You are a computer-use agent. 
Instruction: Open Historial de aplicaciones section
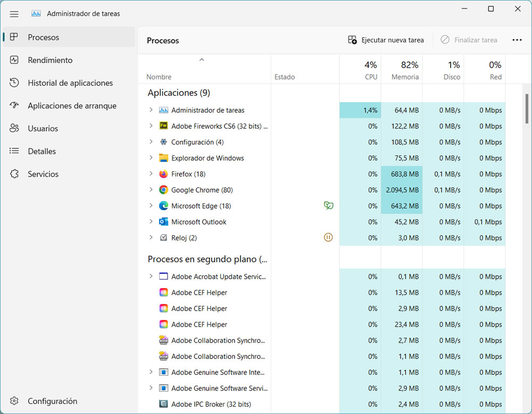point(69,83)
